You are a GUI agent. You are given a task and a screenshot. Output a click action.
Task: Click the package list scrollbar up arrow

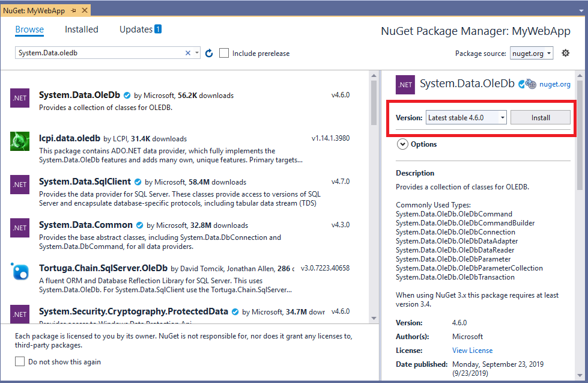pos(374,76)
